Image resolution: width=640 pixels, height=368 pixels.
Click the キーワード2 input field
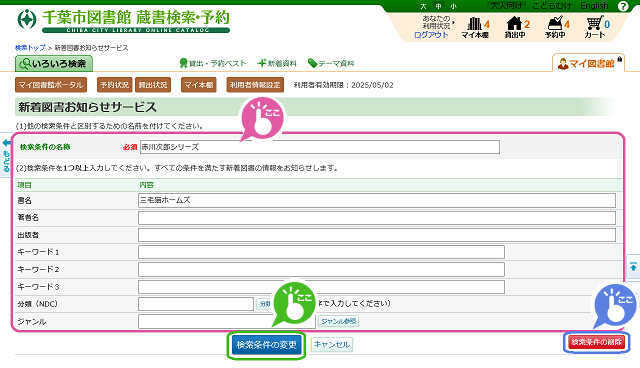point(321,270)
